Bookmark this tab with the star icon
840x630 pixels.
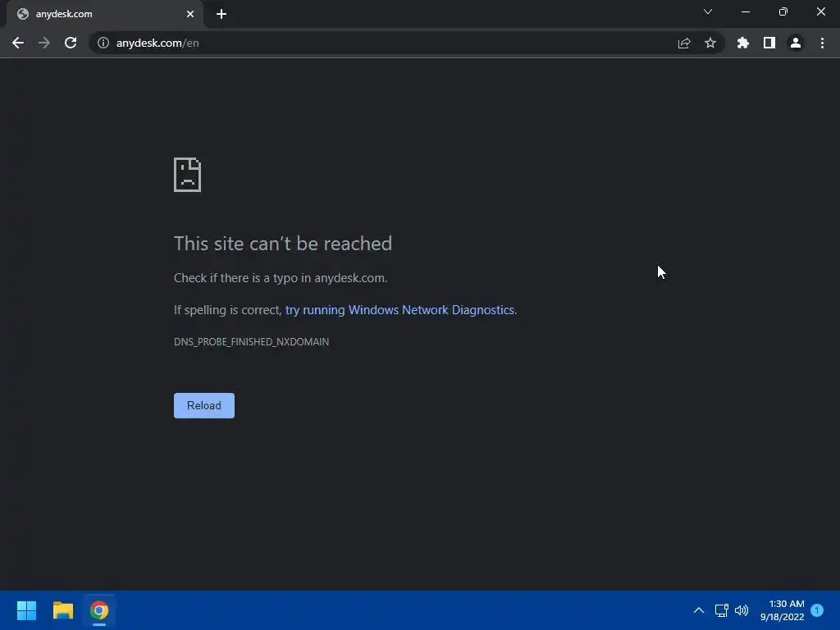coord(710,43)
